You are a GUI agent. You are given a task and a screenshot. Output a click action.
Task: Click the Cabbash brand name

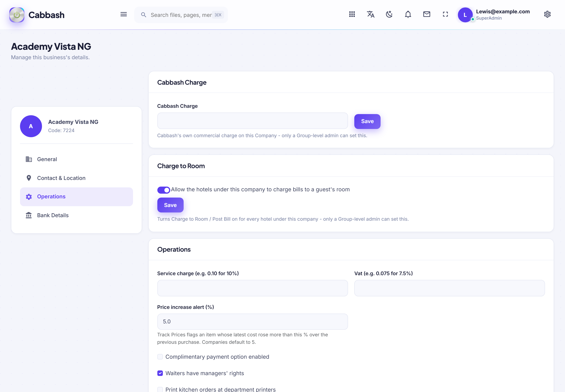46,15
